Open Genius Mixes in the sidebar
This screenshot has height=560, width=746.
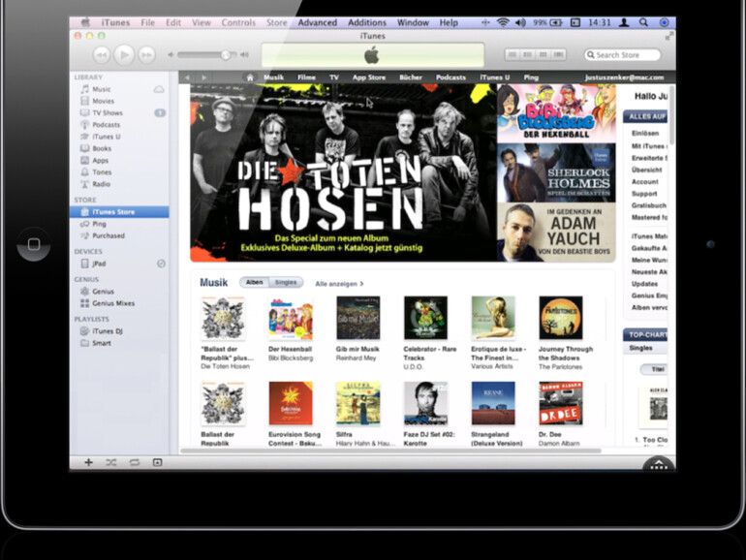[x=113, y=303]
